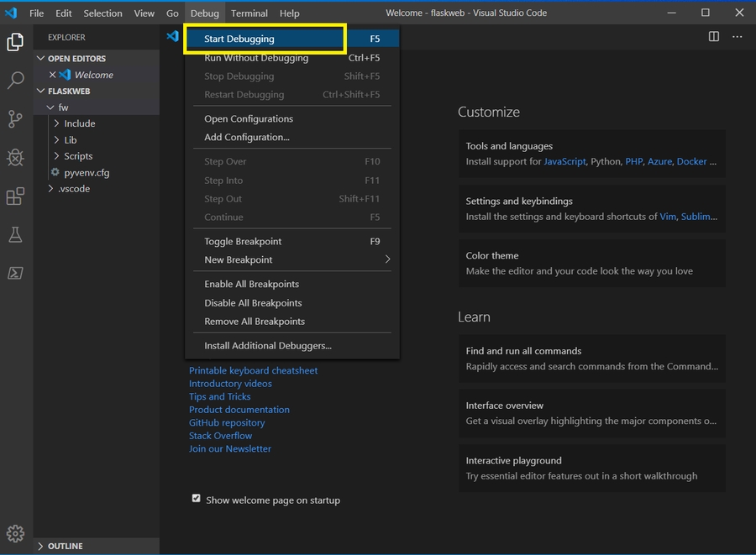Uncheck Show welcome page on startup
This screenshot has height=555, width=756.
(197, 499)
